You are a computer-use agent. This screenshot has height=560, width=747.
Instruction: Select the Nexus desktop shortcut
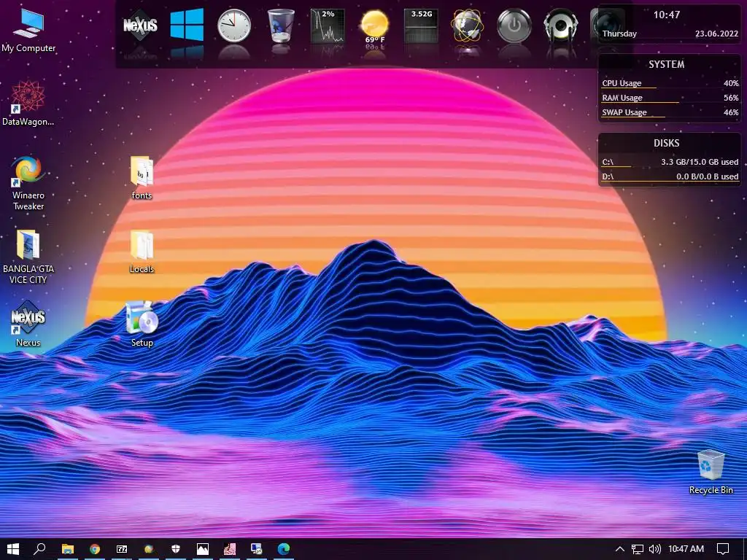pyautogui.click(x=28, y=324)
